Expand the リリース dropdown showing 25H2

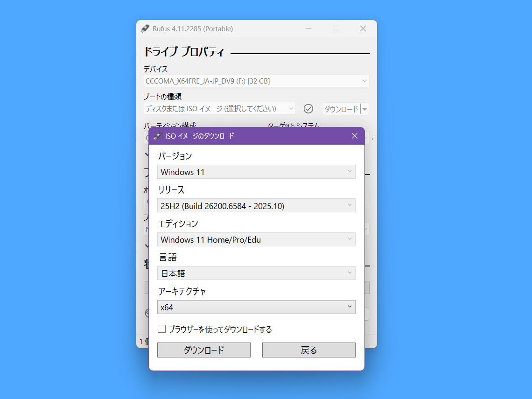pos(256,206)
